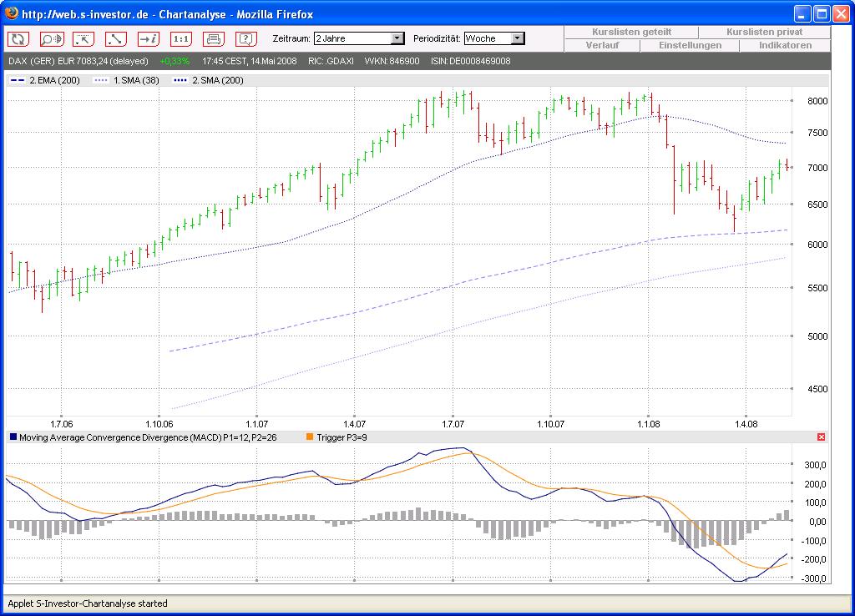The image size is (855, 616).
Task: Click the 8000 price axis label
Action: 817,101
